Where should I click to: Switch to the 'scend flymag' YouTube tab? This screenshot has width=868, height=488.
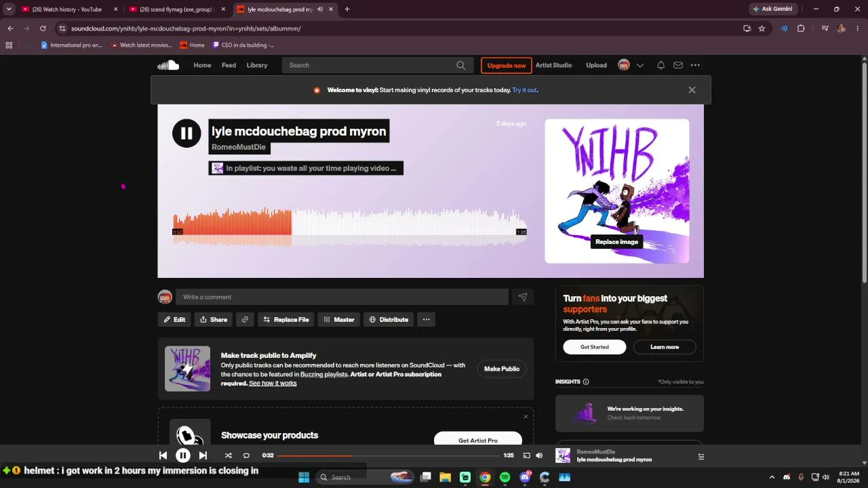click(177, 9)
